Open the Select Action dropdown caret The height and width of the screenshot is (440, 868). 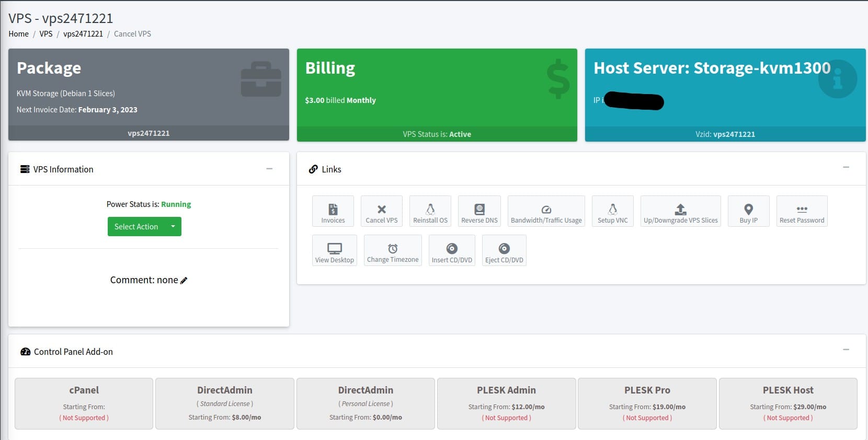click(173, 226)
